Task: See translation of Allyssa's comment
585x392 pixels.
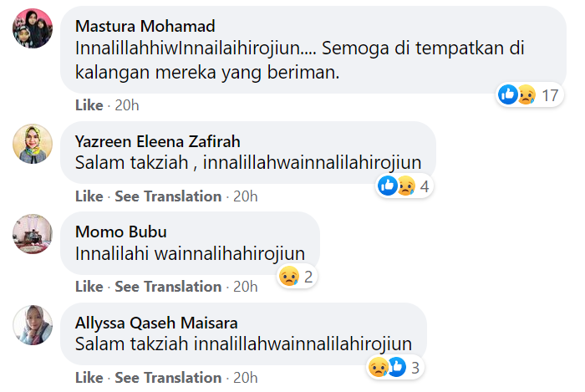Action: (x=168, y=378)
